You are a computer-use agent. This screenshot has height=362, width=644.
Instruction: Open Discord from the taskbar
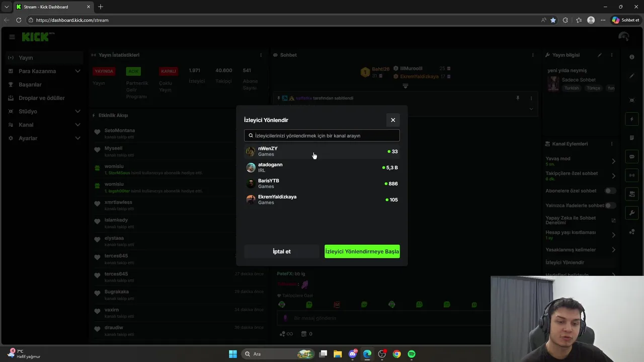(353, 354)
